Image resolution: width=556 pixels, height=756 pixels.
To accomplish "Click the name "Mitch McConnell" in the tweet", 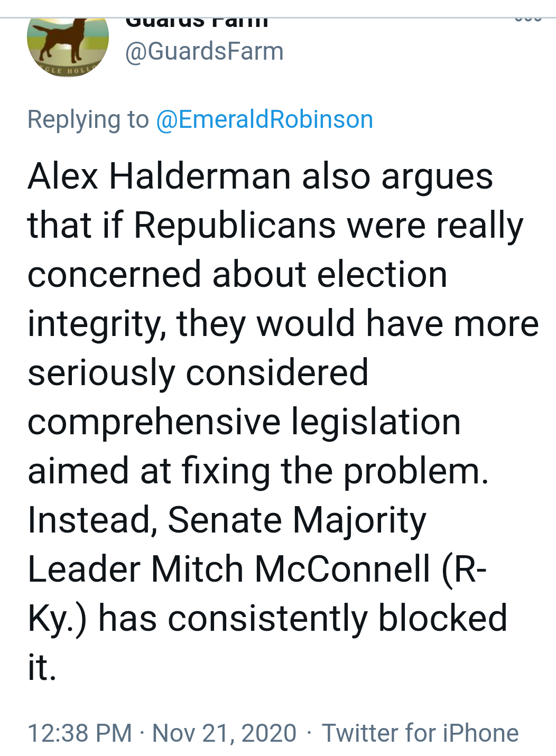I will (x=290, y=569).
